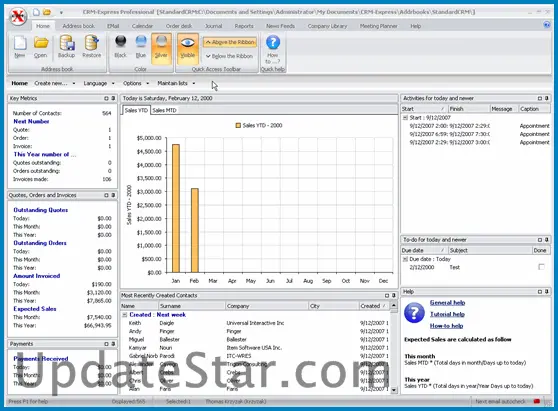Click the CRM-Express application logo button
Screen dimensions: 558x411
pos(18,16)
